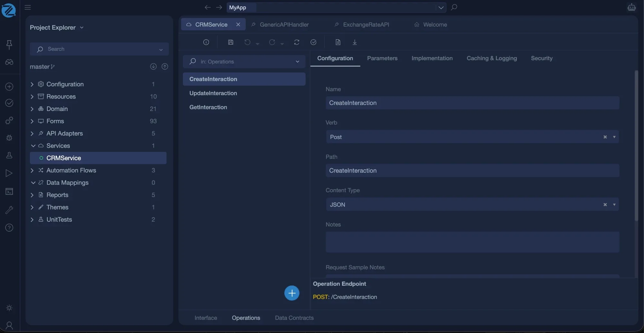The height and width of the screenshot is (333, 644).
Task: Open the AI assistant robot icon
Action: 631,7
